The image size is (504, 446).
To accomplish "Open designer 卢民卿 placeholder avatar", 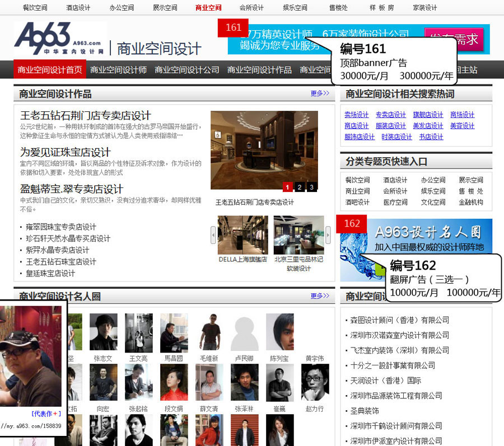I will click(x=245, y=332).
